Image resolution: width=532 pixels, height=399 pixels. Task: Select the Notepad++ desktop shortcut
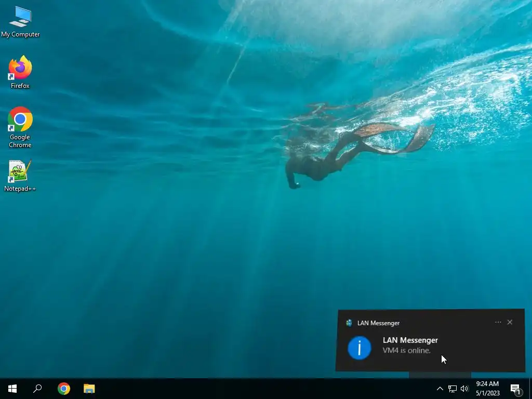(x=20, y=176)
